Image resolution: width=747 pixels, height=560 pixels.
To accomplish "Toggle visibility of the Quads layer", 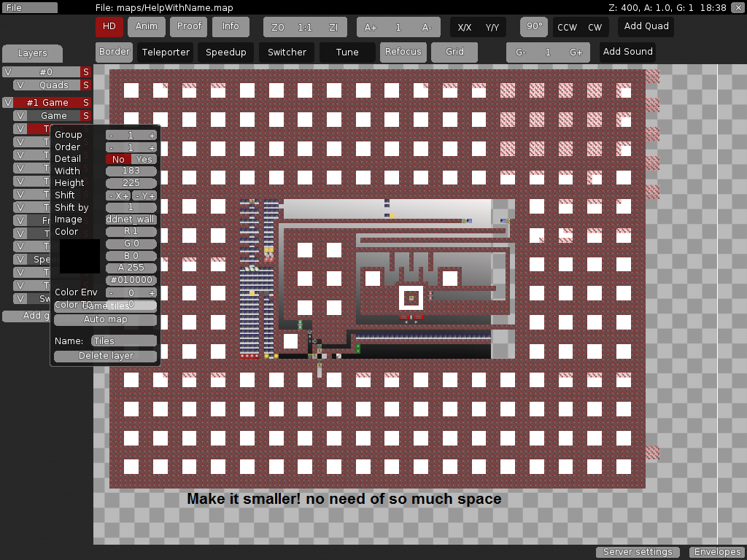I will 20,85.
